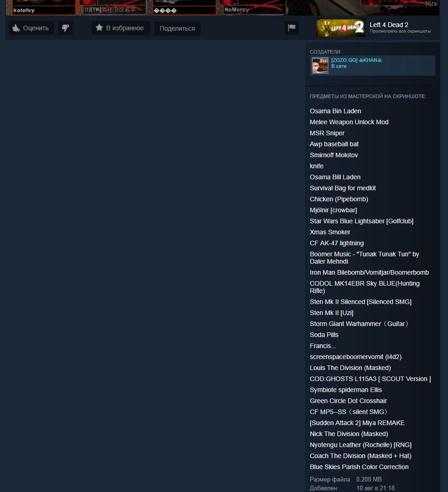This screenshot has width=448, height=492.
Task: Open the Xmas Smoker workshop item
Action: [330, 232]
